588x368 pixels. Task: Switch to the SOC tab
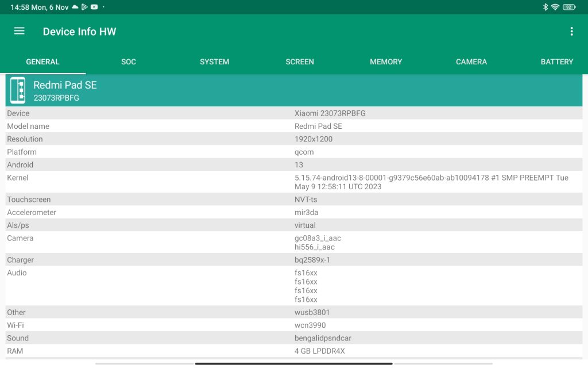coord(129,62)
